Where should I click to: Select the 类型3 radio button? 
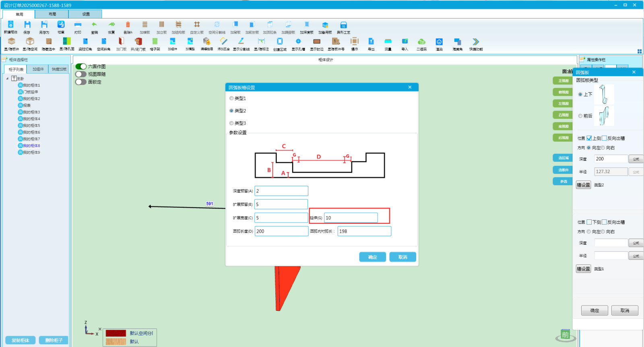pyautogui.click(x=231, y=123)
